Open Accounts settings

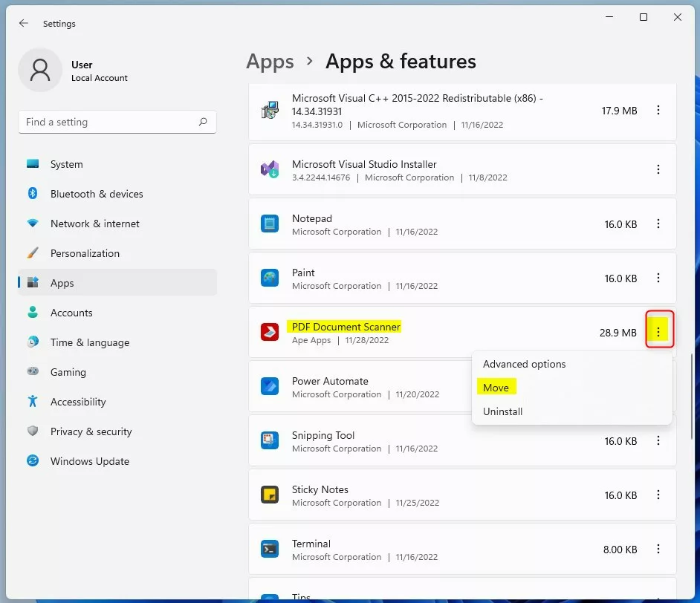coord(117,313)
